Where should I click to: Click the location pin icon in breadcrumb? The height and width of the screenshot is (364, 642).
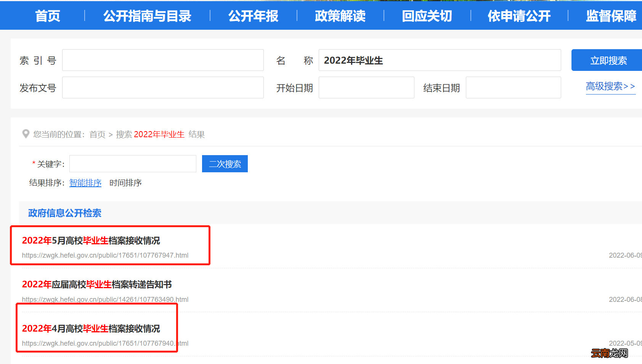pos(26,134)
